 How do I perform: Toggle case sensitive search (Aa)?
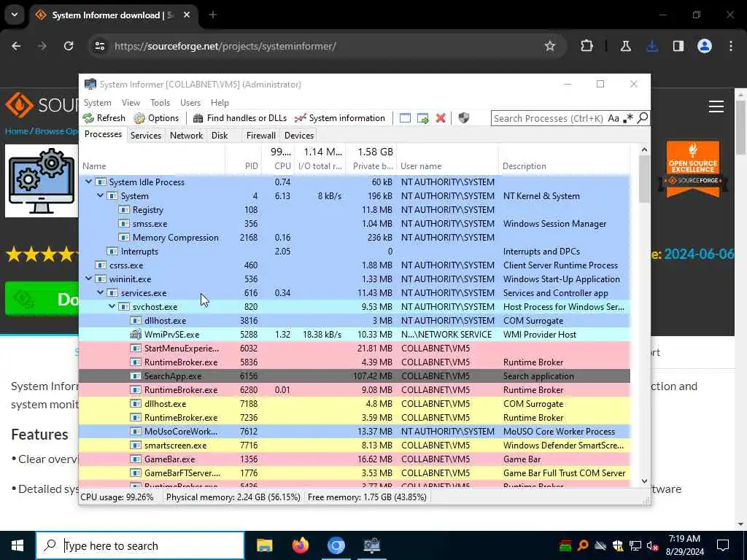[x=614, y=118]
